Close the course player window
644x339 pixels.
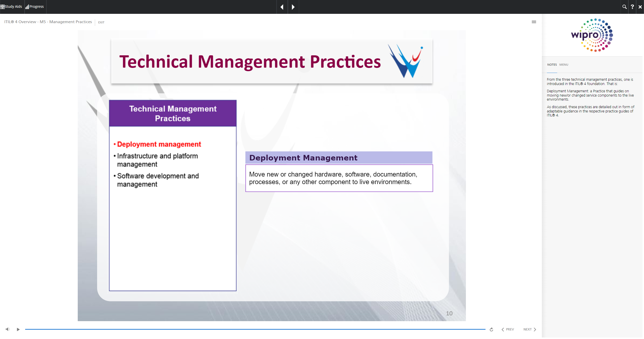640,7
